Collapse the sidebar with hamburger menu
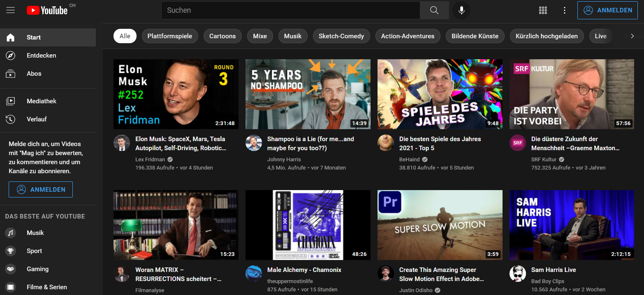 10,10
